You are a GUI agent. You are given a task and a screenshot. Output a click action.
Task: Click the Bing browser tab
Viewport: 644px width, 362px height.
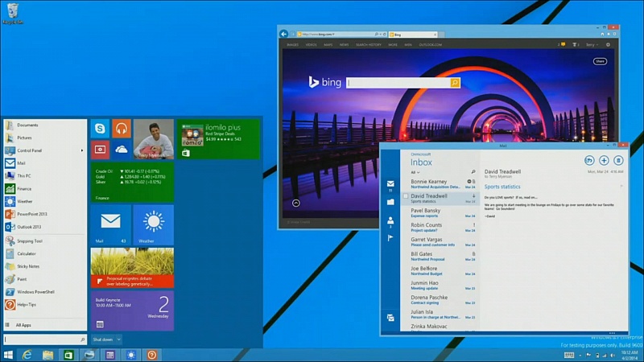tap(402, 35)
